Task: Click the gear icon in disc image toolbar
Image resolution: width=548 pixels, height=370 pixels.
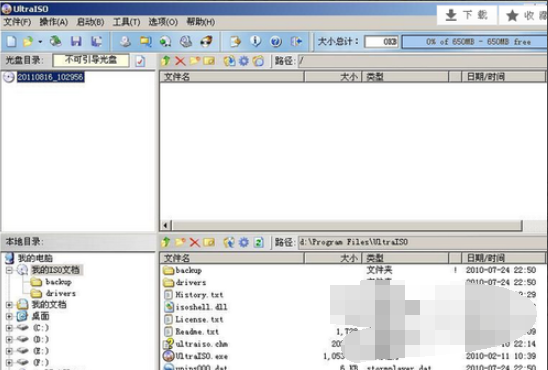Action: [244, 61]
